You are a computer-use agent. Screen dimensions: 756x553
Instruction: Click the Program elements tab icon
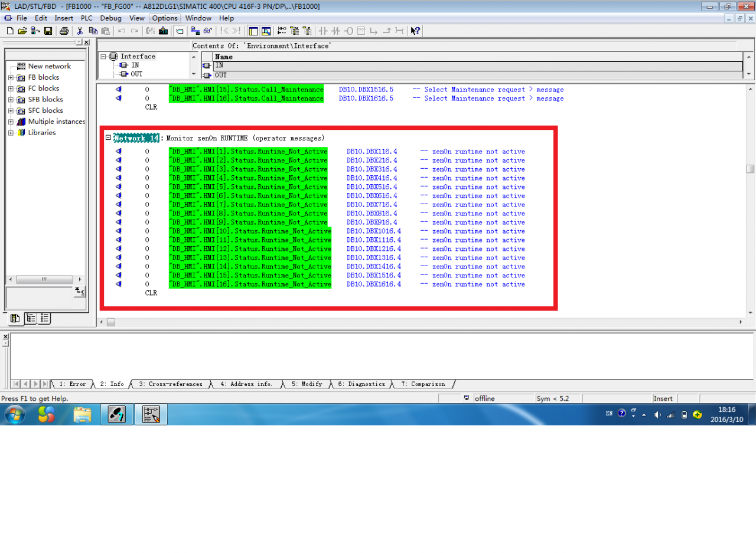tap(15, 318)
